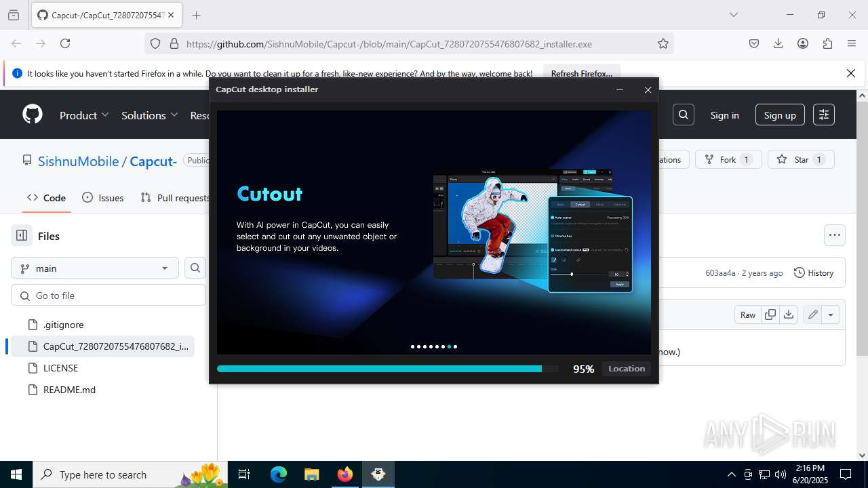This screenshot has width=868, height=488.
Task: Switch to the Pull requests tab
Action: 175,197
